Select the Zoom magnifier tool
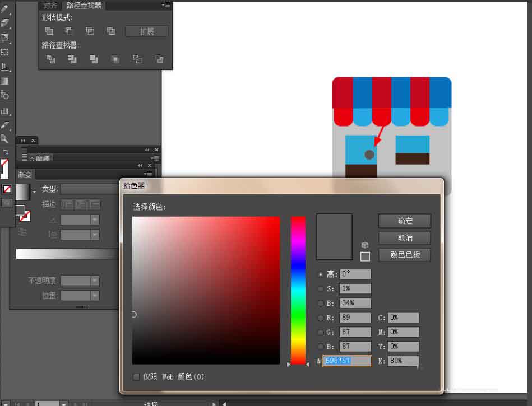The height and width of the screenshot is (406, 532). (4, 139)
